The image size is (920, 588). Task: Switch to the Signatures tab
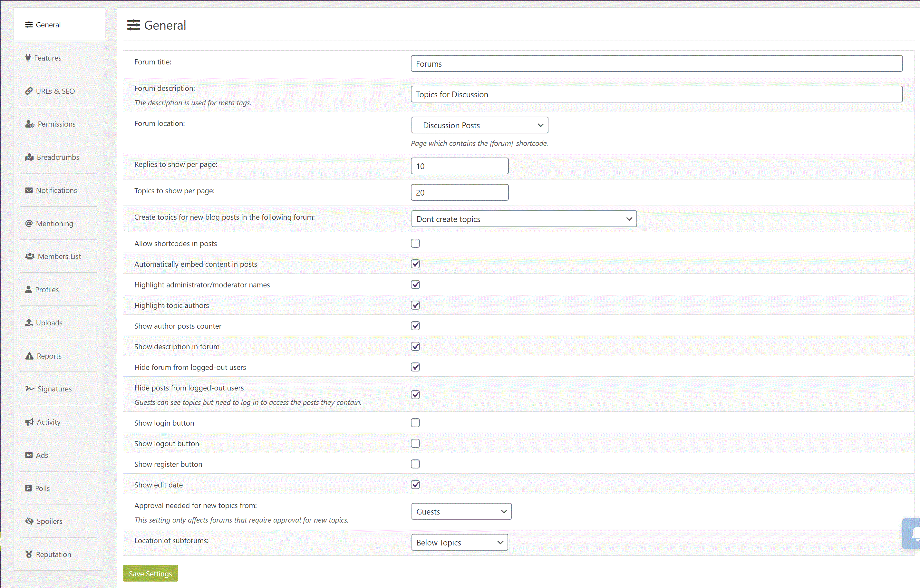click(54, 389)
